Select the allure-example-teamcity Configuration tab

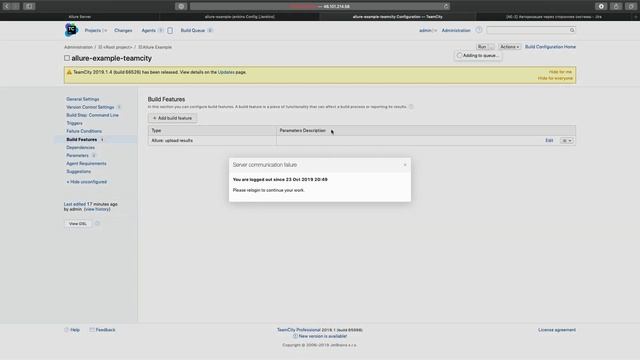point(398,17)
